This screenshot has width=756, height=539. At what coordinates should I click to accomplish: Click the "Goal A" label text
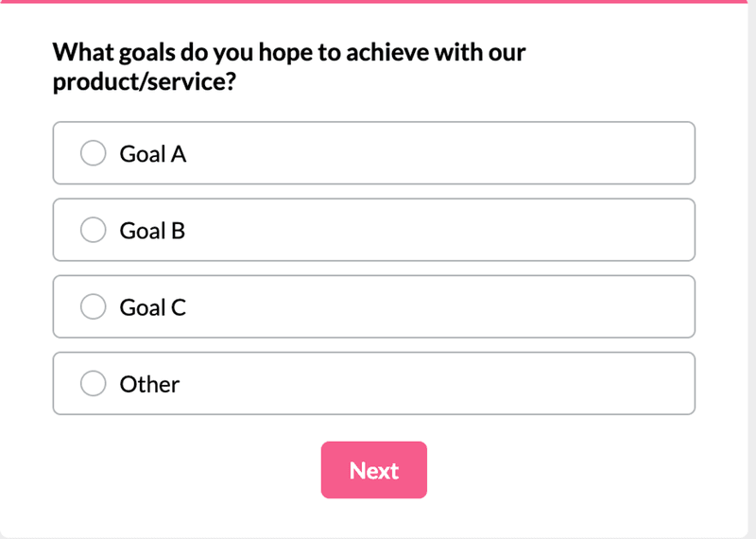(152, 153)
